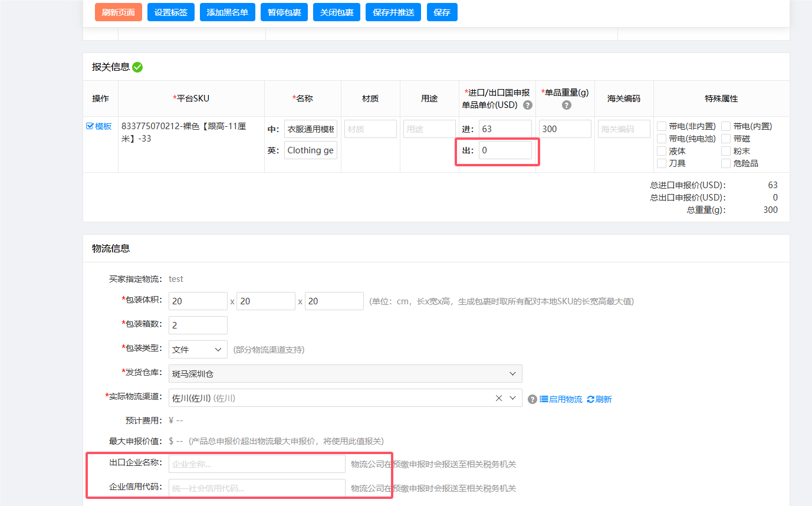This screenshot has height=506, width=812.
Task: Clear the selected 佐川 logistics channel
Action: (x=499, y=398)
